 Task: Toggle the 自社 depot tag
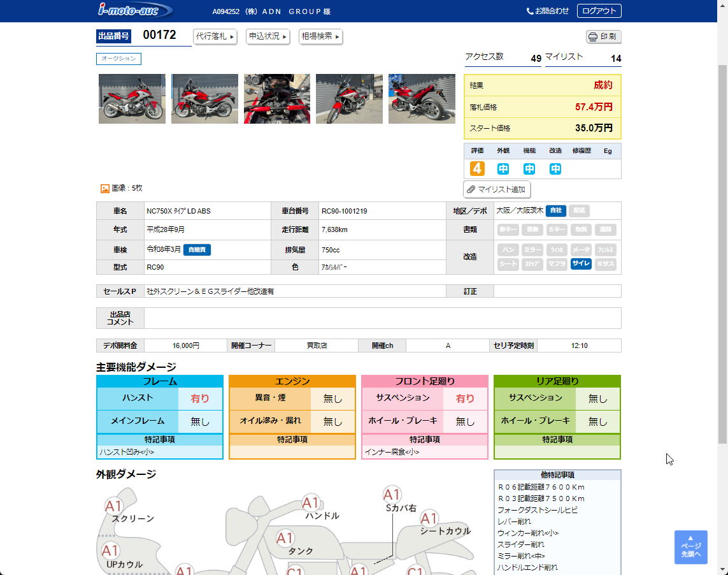tap(556, 210)
